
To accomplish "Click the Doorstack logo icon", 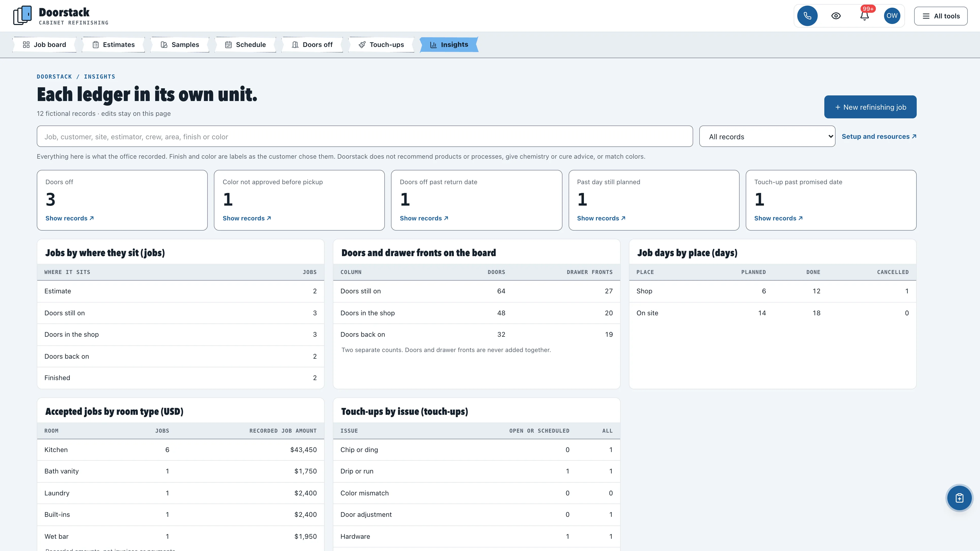I will (22, 16).
